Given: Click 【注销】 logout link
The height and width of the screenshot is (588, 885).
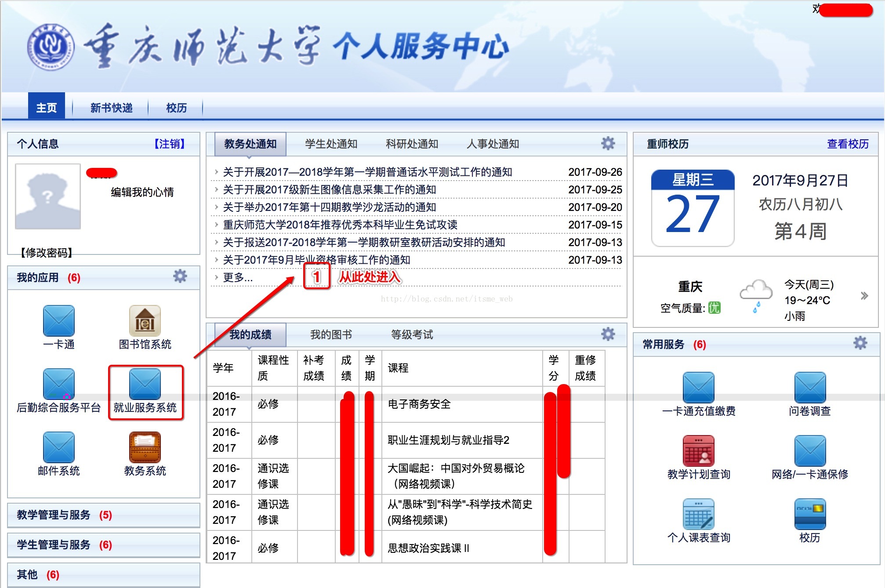Looking at the screenshot, I should pyautogui.click(x=169, y=144).
